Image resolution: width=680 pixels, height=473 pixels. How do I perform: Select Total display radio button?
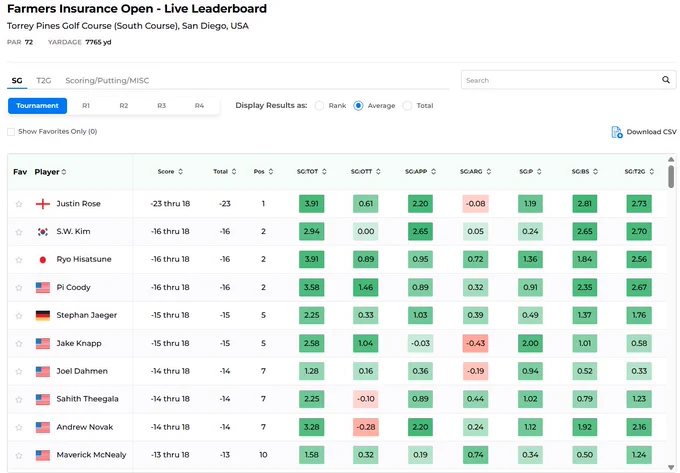407,105
